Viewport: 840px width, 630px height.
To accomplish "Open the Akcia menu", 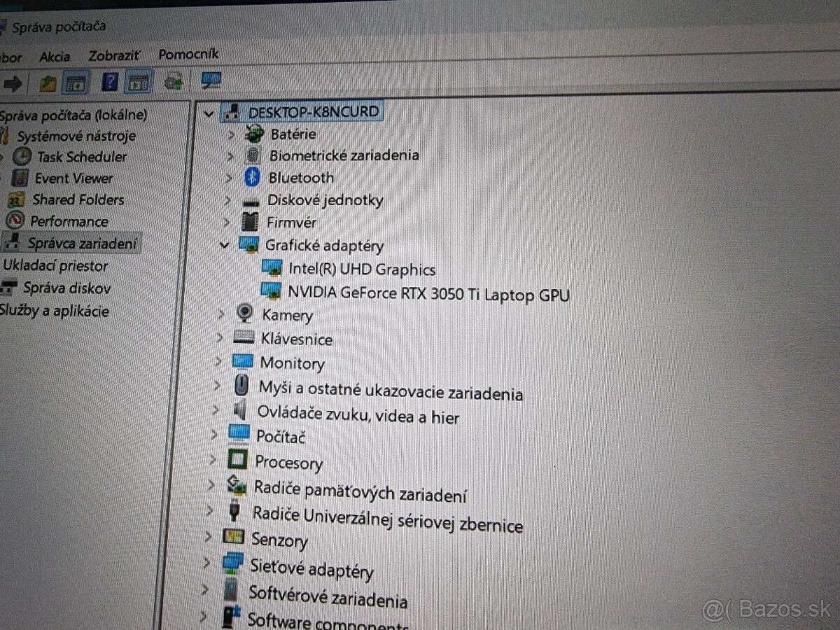I will coord(55,57).
